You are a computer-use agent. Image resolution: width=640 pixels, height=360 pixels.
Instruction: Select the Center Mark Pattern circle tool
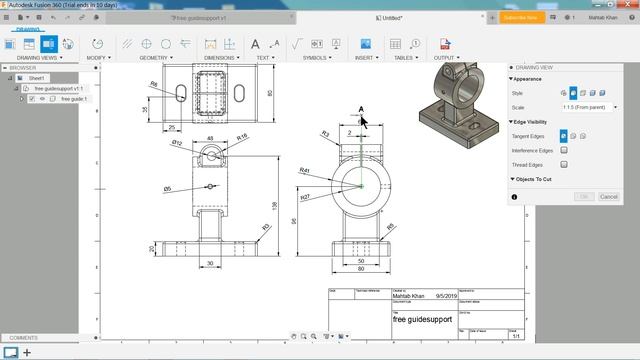166,44
